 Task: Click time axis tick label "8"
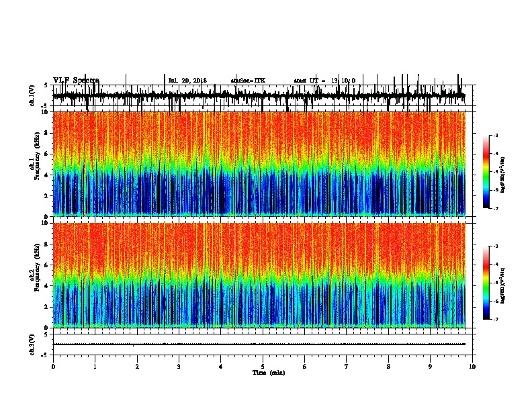[388, 367]
